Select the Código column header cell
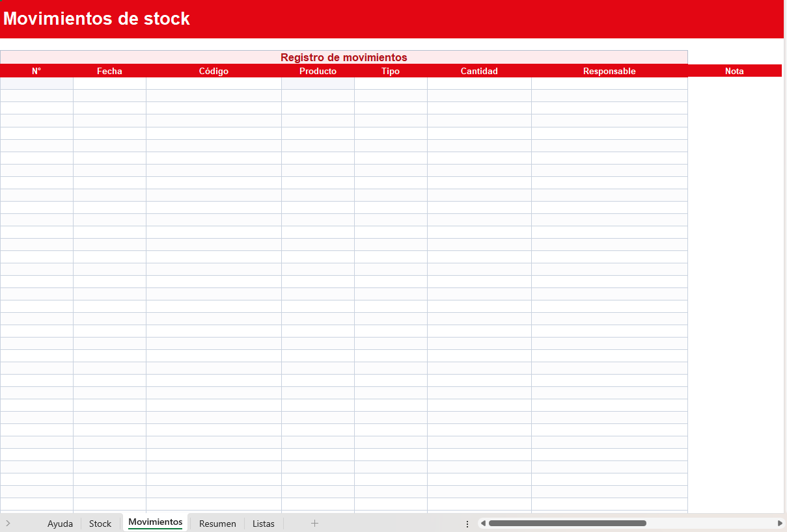 (x=214, y=71)
